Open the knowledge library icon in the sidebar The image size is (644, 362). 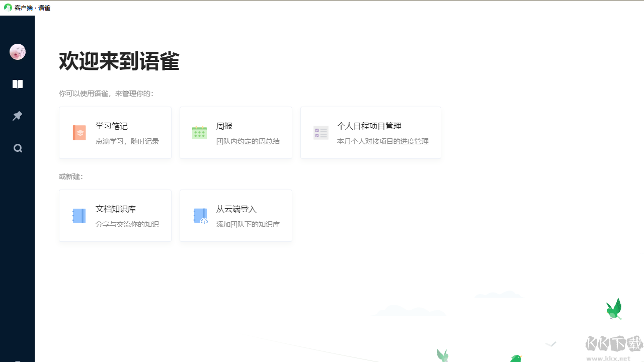point(17,84)
